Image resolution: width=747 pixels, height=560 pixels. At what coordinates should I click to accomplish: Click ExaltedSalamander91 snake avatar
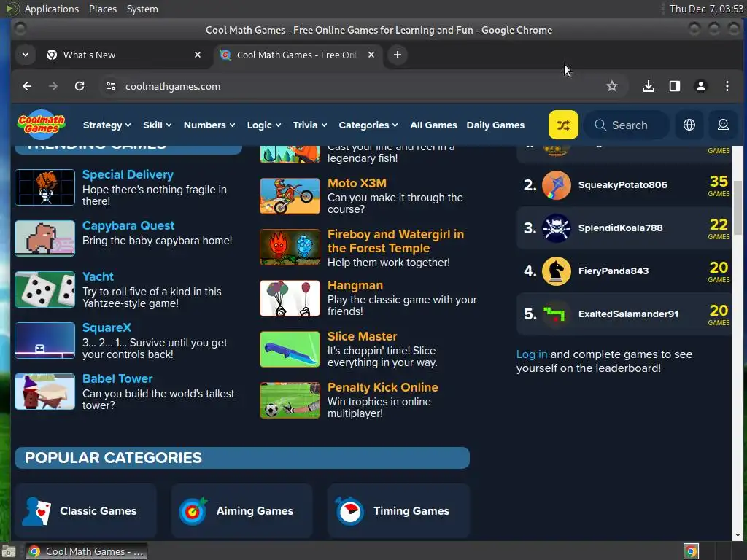pos(556,314)
